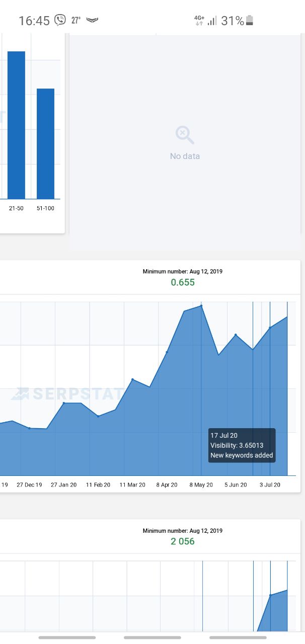Tap New keywords added tooltip line
Image resolution: width=305 pixels, height=644 pixels.
[242, 455]
